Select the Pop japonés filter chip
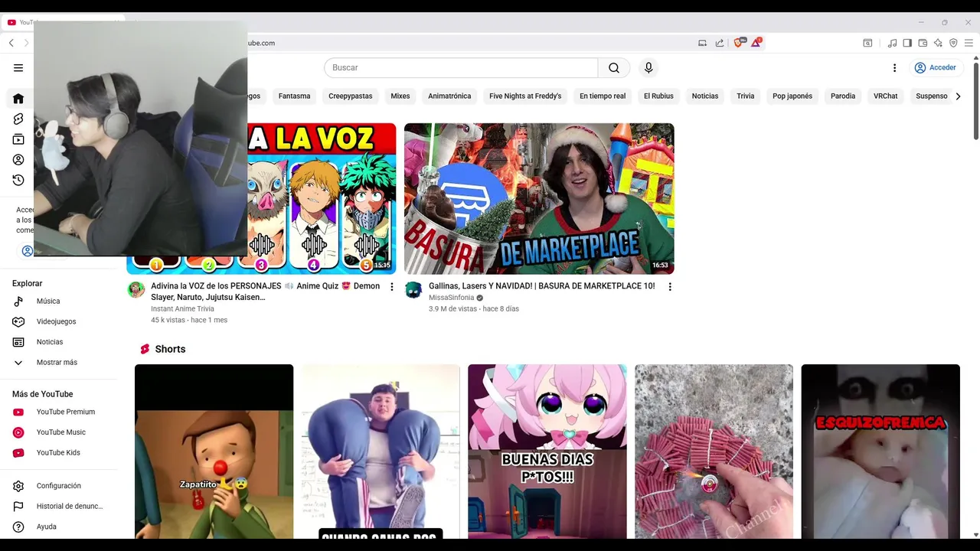This screenshot has height=551, width=980. click(x=792, y=96)
